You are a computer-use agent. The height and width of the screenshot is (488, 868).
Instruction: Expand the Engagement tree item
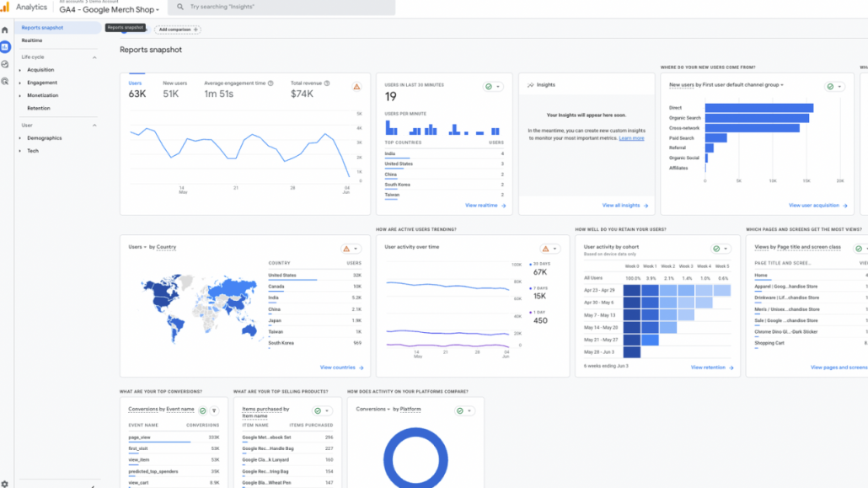(x=20, y=83)
